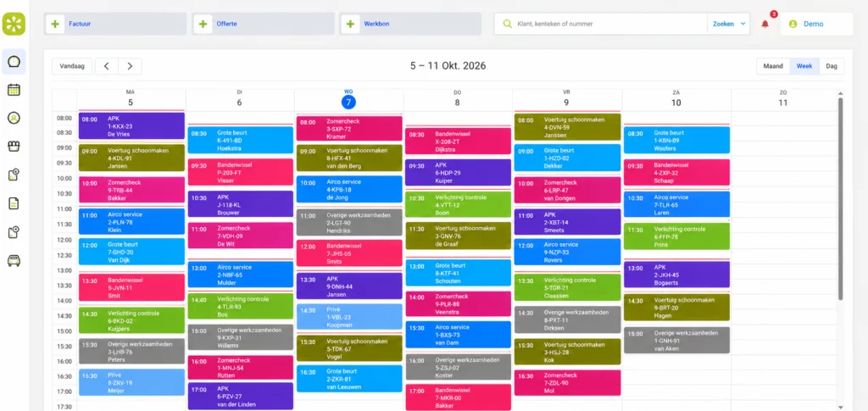Screen dimensions: 868x411
Task: Click the search magnifier icon
Action: [x=507, y=24]
